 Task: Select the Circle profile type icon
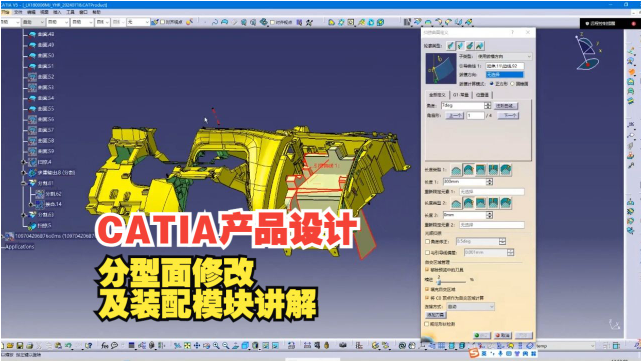[x=470, y=46]
